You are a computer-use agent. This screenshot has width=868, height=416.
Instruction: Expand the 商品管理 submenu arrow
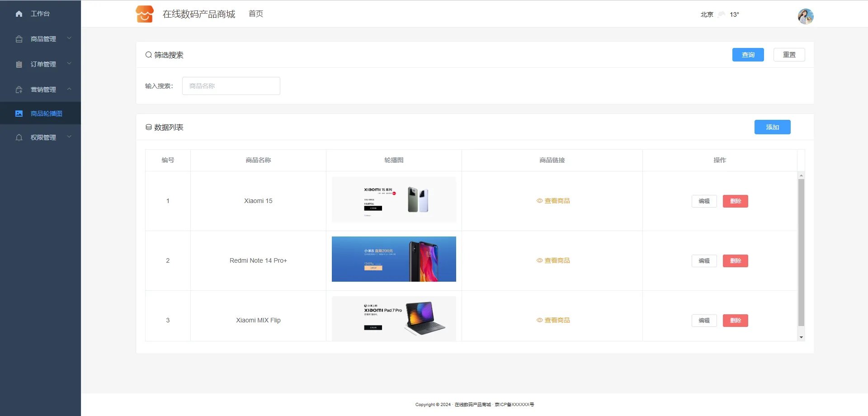pyautogui.click(x=69, y=38)
